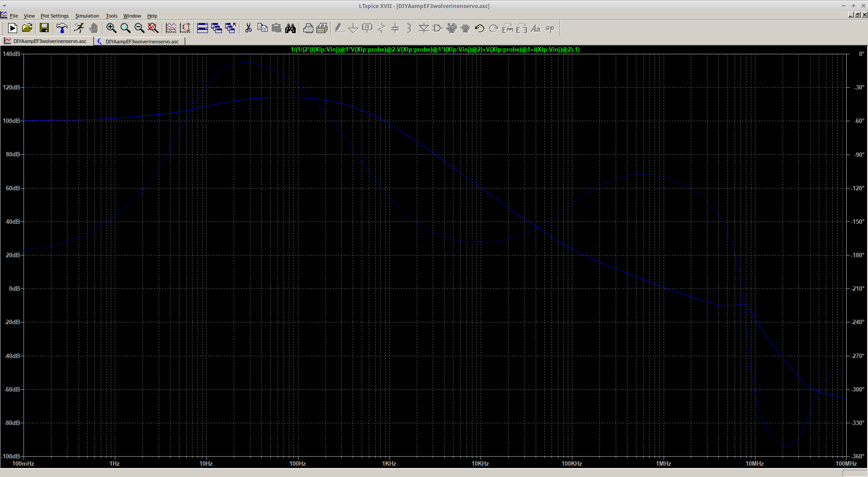Click the SPICE Directive .op icon
The height and width of the screenshot is (477, 868).
coord(549,28)
